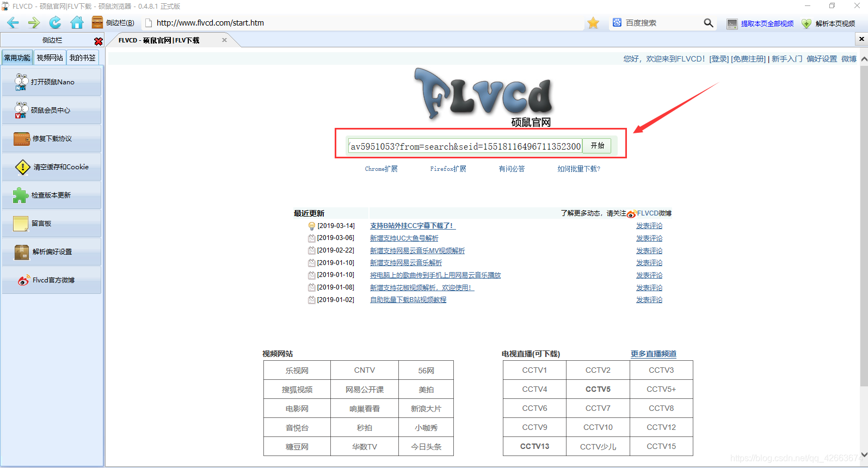Open 自助批量下载B站视频教程 news
The width and height of the screenshot is (868, 468).
click(408, 300)
